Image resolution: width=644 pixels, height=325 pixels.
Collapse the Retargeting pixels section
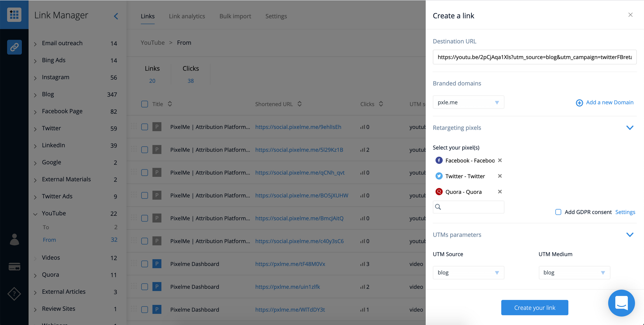pos(630,128)
